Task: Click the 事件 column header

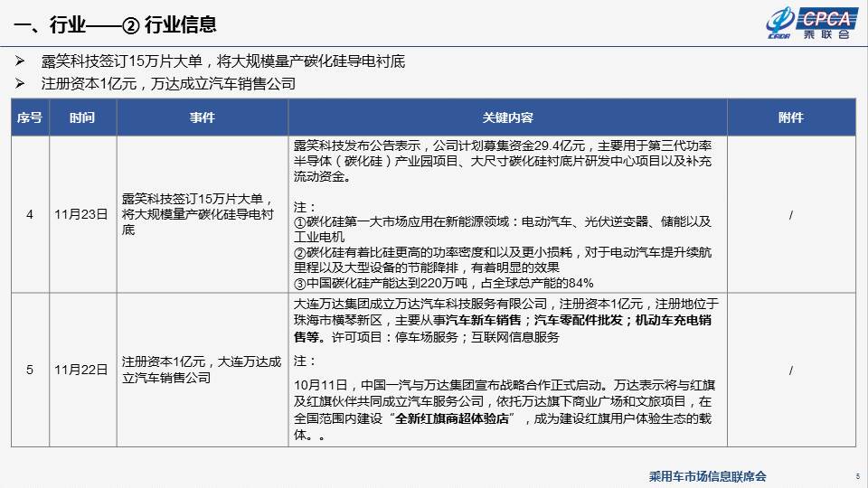Action: pyautogui.click(x=202, y=117)
